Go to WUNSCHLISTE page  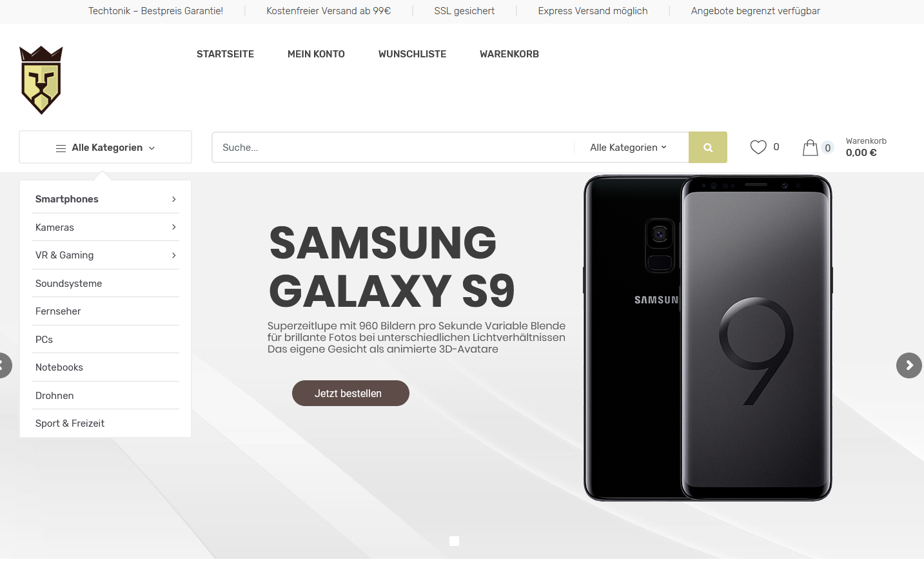click(x=412, y=54)
